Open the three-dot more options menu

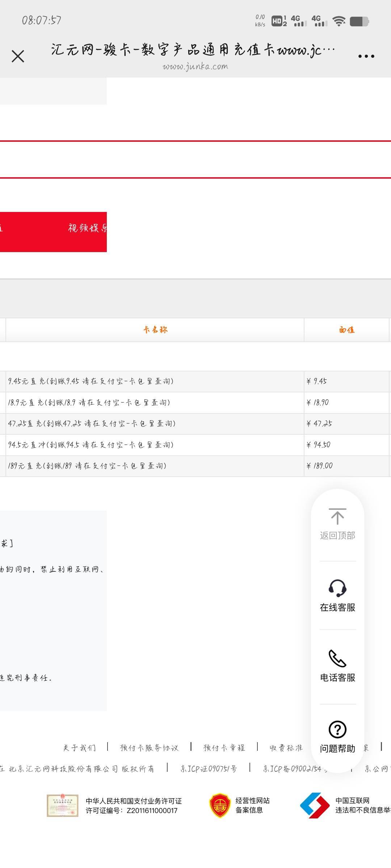point(366,56)
